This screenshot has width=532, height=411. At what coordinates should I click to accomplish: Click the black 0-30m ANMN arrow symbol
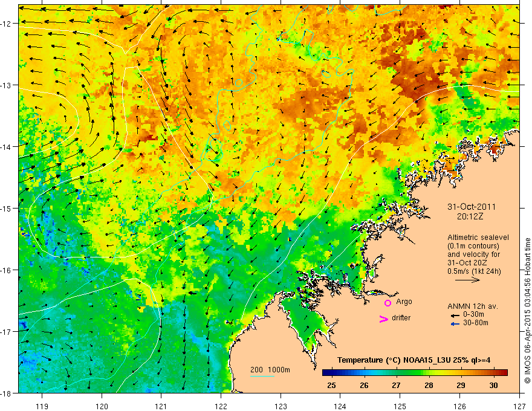455,316
